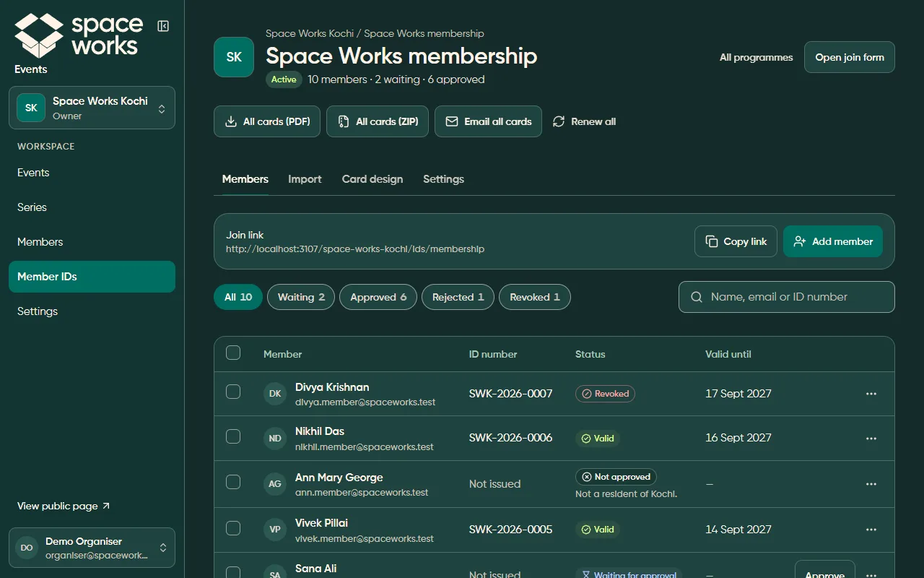Open row menu for Divya Krishnan

[871, 394]
